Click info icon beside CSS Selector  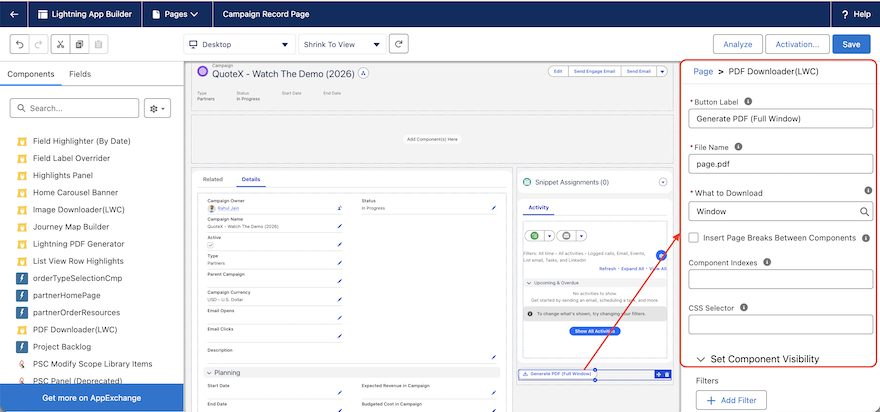[x=744, y=308]
